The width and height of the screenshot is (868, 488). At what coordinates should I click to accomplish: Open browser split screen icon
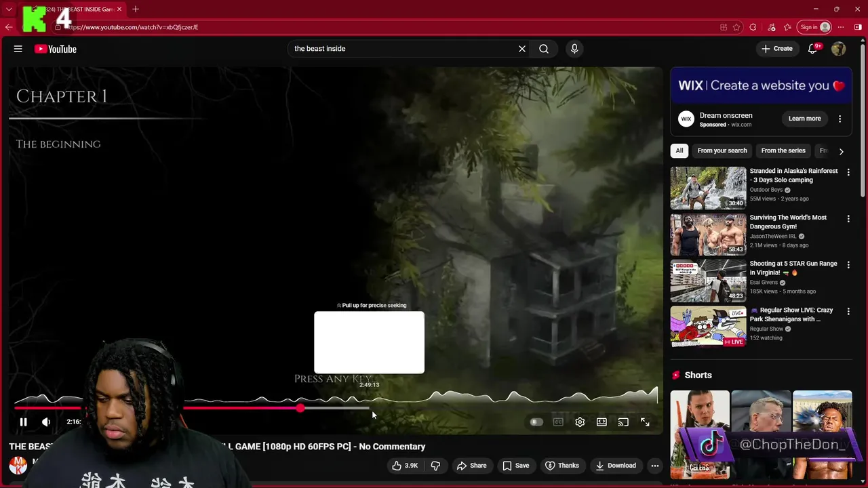(x=724, y=27)
